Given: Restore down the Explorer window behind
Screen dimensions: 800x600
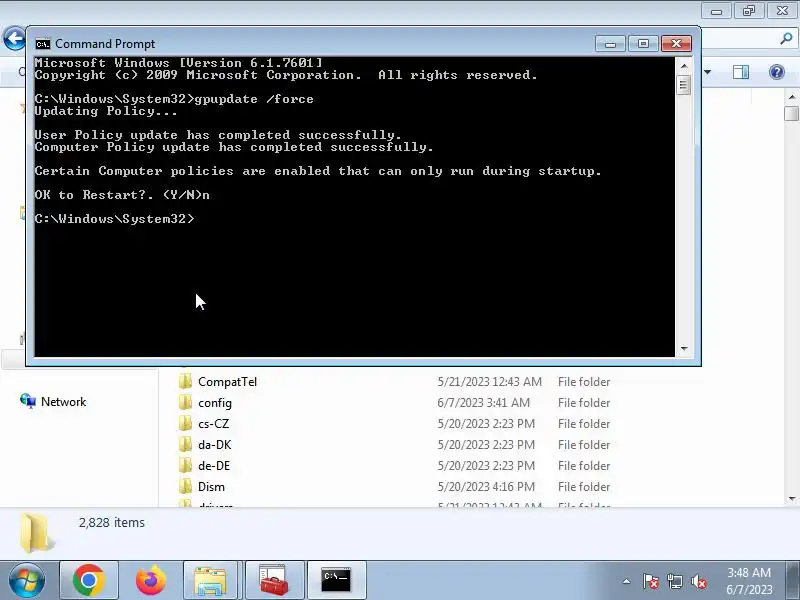Looking at the screenshot, I should click(749, 11).
